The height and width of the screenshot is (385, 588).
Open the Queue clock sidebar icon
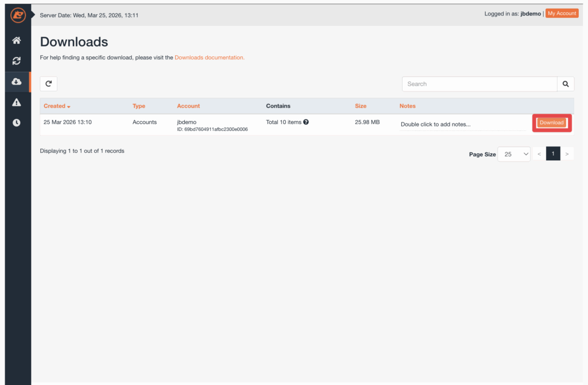click(x=17, y=122)
